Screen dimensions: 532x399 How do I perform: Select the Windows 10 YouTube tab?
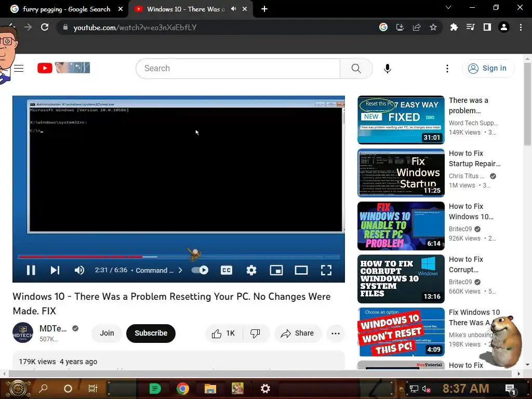click(x=185, y=9)
